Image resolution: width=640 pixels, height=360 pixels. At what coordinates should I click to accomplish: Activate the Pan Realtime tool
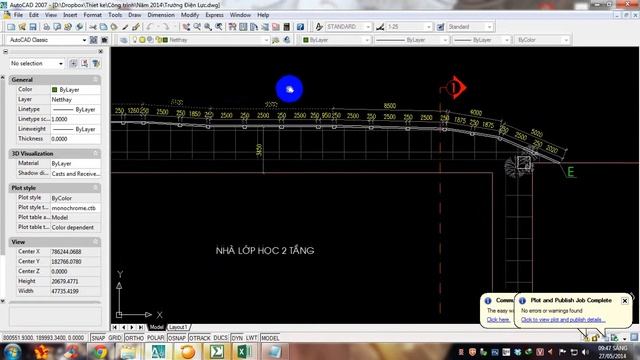186,27
